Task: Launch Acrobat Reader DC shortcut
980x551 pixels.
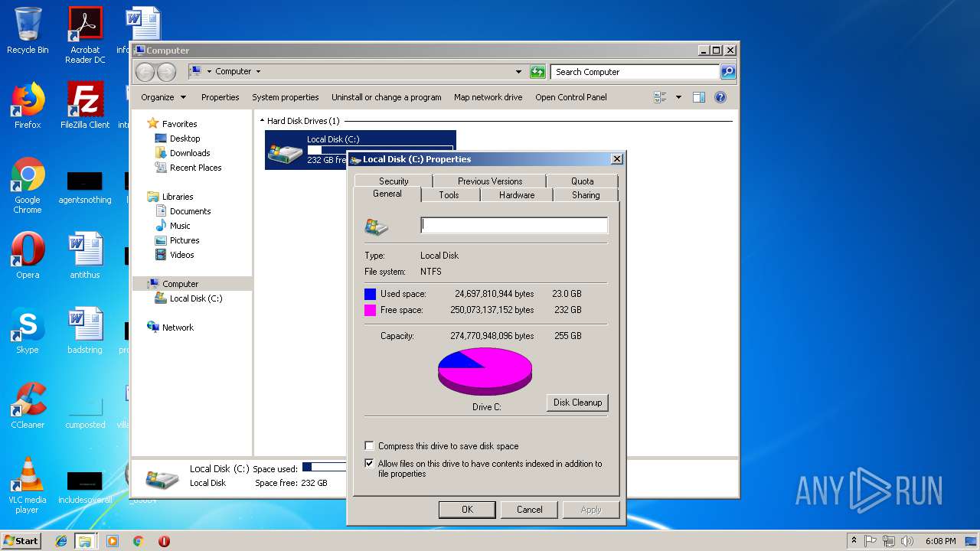Action: coord(85,35)
